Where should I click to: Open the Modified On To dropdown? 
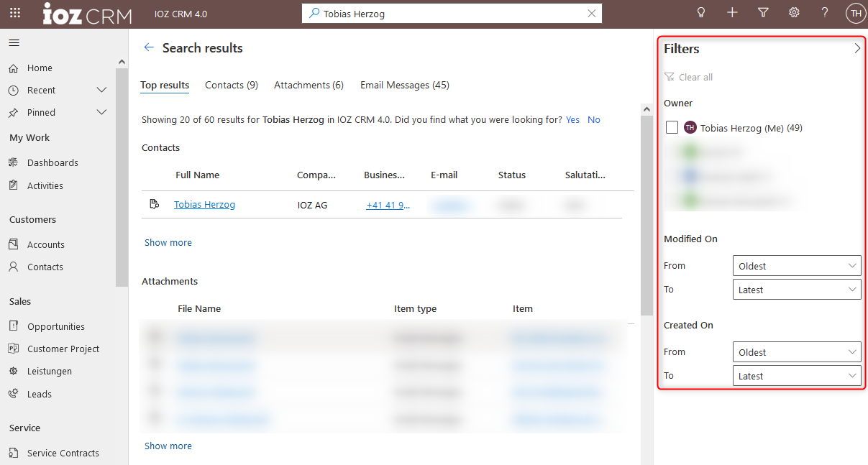point(797,290)
